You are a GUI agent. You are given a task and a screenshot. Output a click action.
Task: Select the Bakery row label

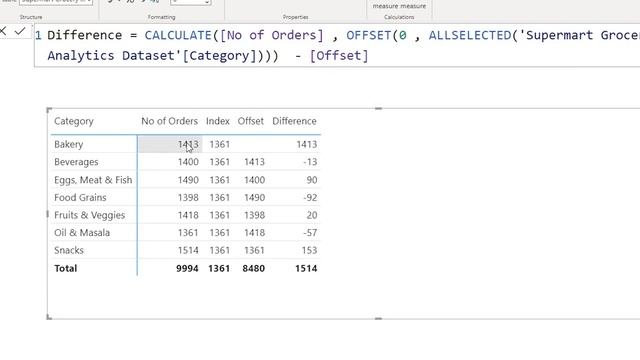point(69,144)
